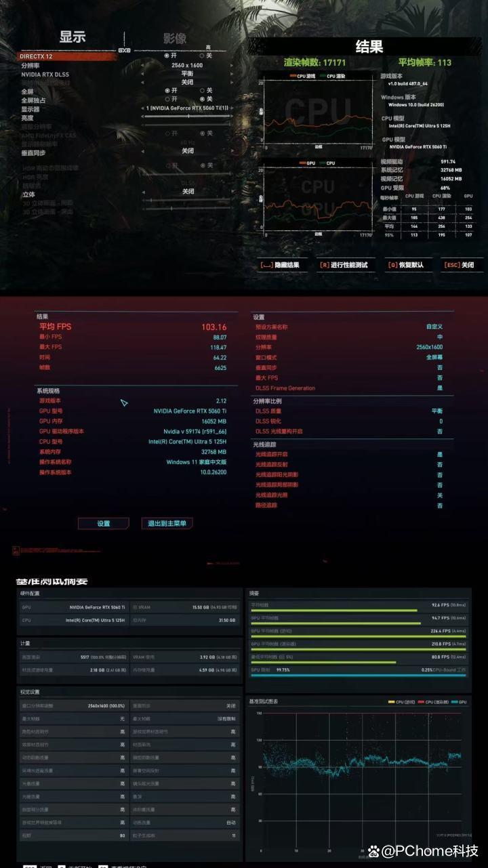Viewport: 488px width, 868px height.
Task: Select the NVIDIA RTX DLSS setting row
Action: pyautogui.click(x=45, y=74)
